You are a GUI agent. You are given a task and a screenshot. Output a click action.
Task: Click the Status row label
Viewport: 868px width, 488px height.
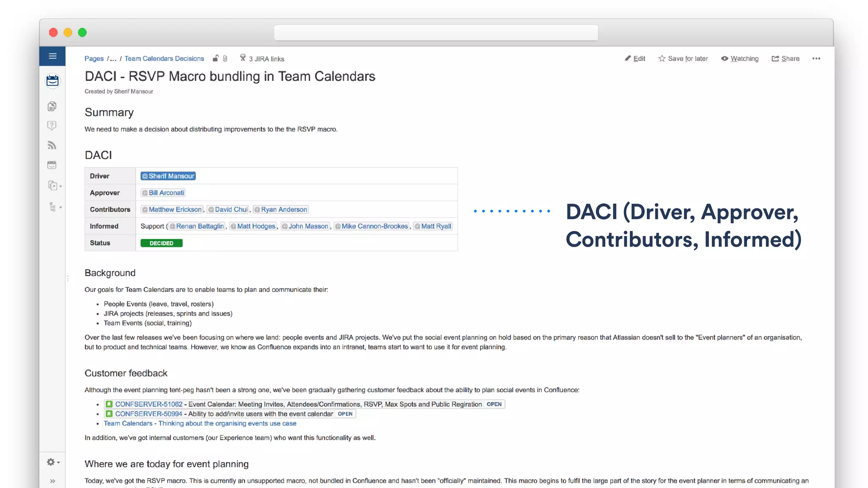point(100,243)
